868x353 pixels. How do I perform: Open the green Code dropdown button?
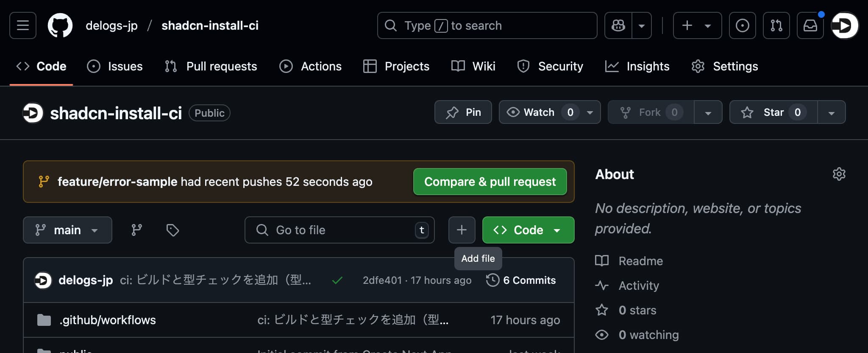pyautogui.click(x=528, y=230)
